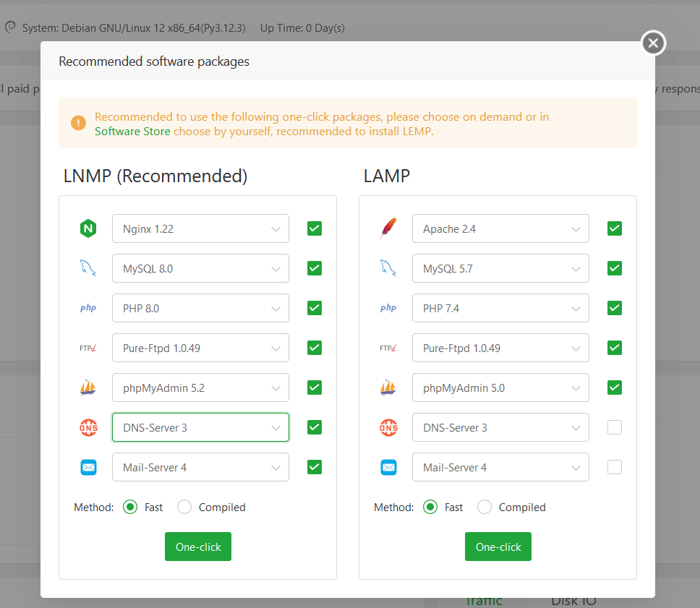Click the phpMyAdmin sailboat icon in LAMP

(388, 388)
